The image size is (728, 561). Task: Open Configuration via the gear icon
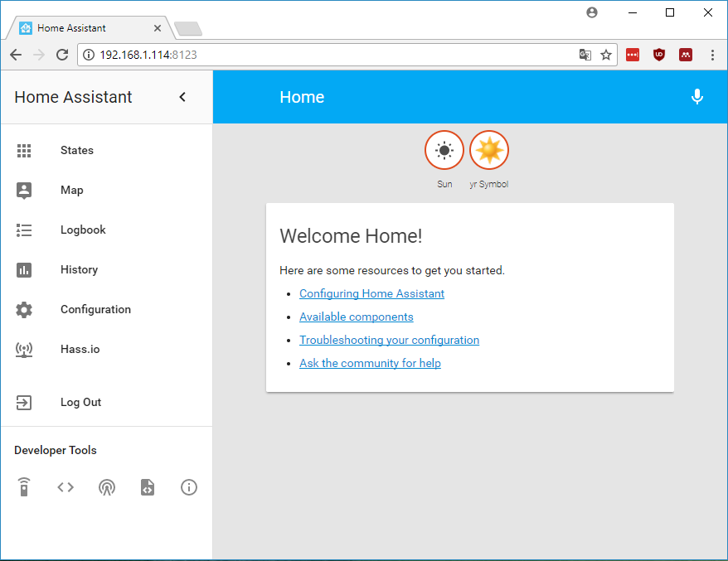24,309
